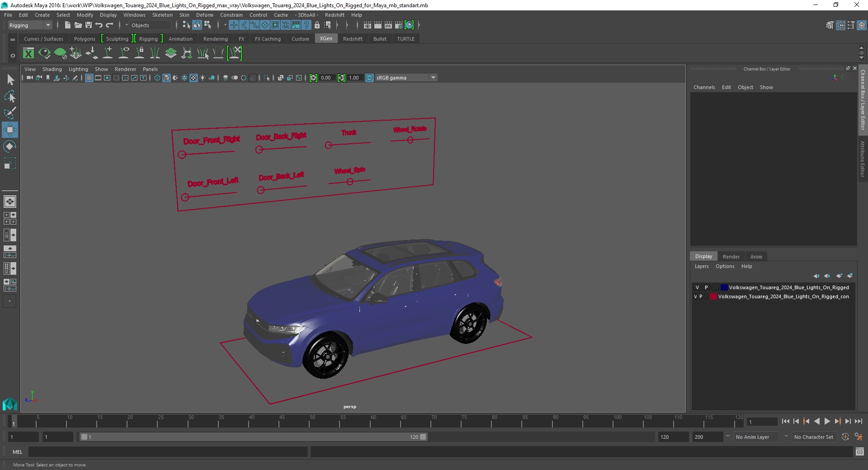Step to the next key
The image size is (868, 470).
837,421
